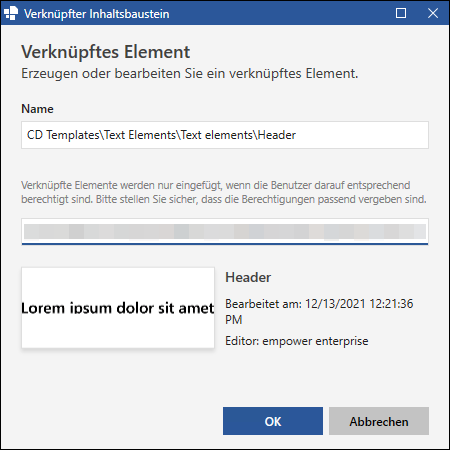Confirm with the OK button
Screen dimensions: 450x450
point(273,421)
